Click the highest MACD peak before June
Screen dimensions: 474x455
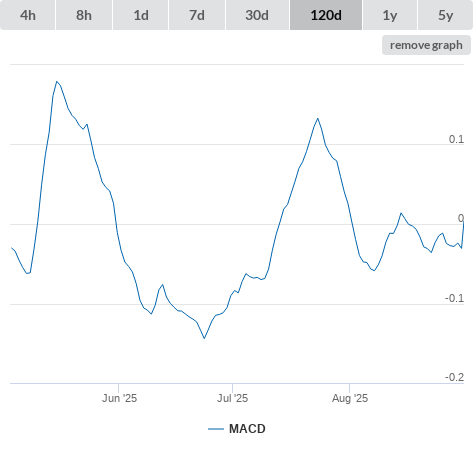pos(57,81)
